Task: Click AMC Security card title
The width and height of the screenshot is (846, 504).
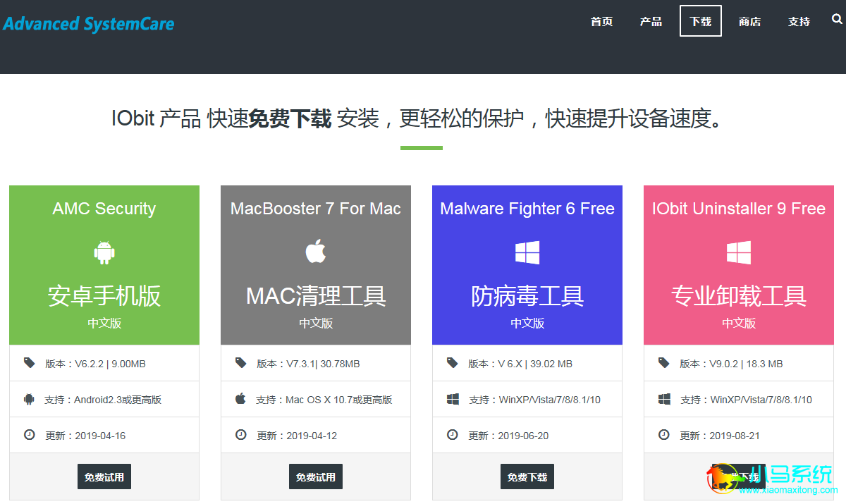Action: click(104, 209)
